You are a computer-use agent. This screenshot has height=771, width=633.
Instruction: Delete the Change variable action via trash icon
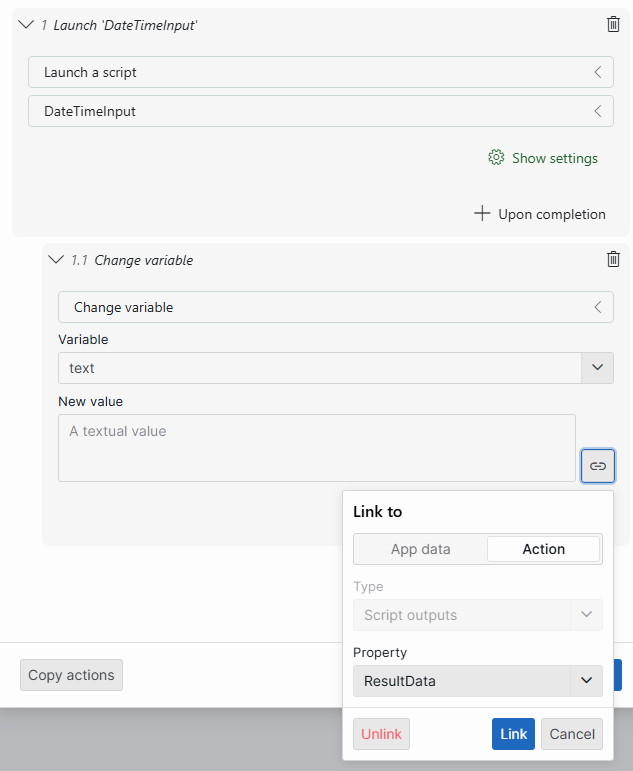[613, 259]
